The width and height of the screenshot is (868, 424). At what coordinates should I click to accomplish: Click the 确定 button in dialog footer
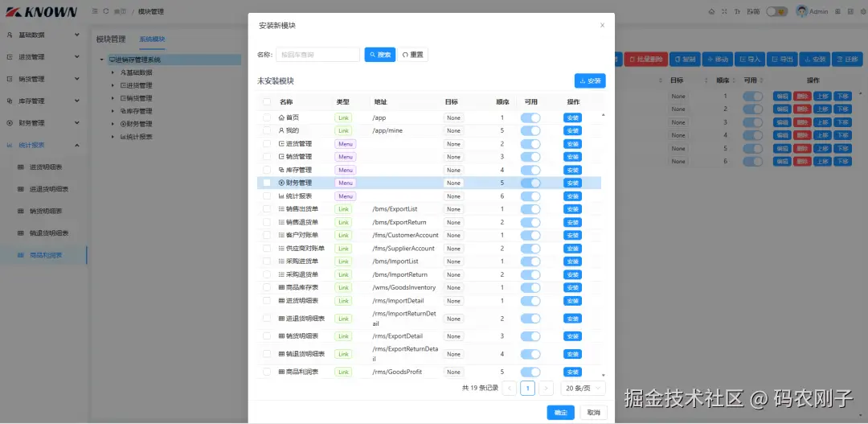coord(561,413)
